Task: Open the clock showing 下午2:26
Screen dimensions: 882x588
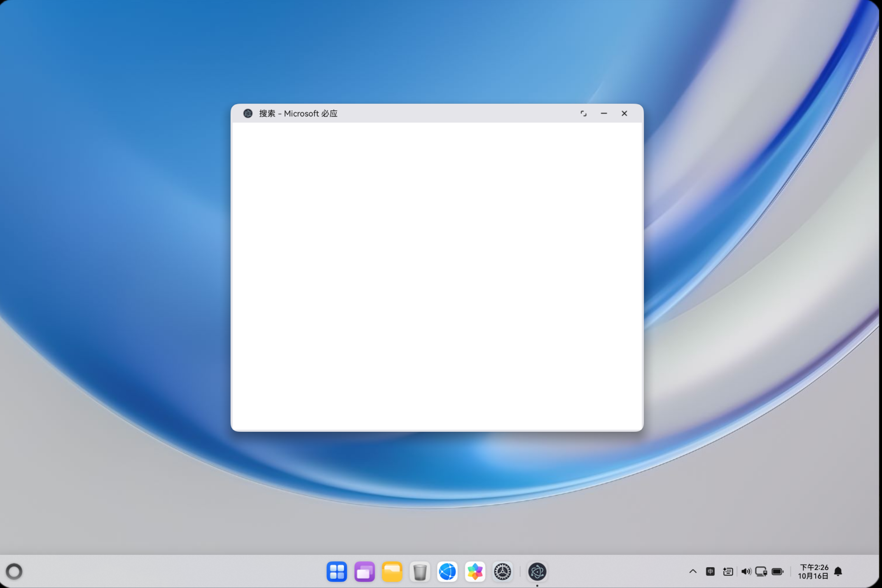Action: click(813, 571)
